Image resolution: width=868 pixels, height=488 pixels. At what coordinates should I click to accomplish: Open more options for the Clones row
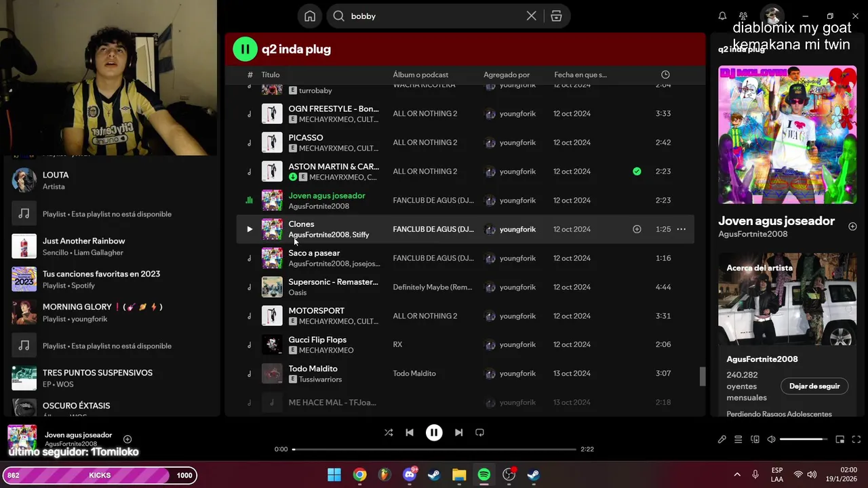pos(681,229)
